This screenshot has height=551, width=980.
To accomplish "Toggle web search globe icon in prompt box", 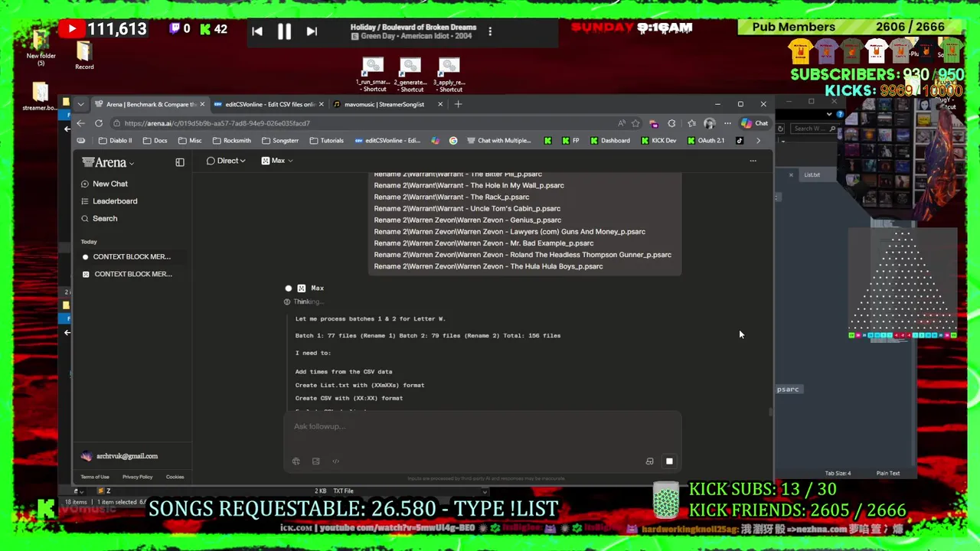I will 296,461.
